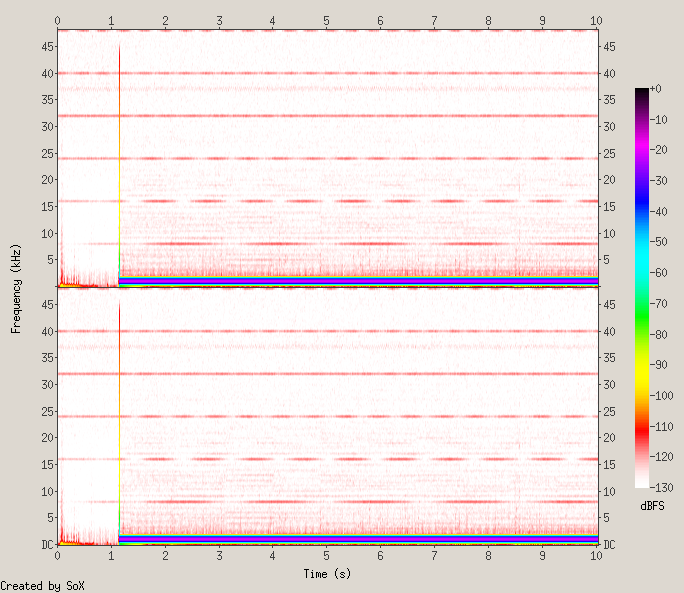Click the upper channel spectrogram plot
684x593 pixels.
[x=328, y=158]
